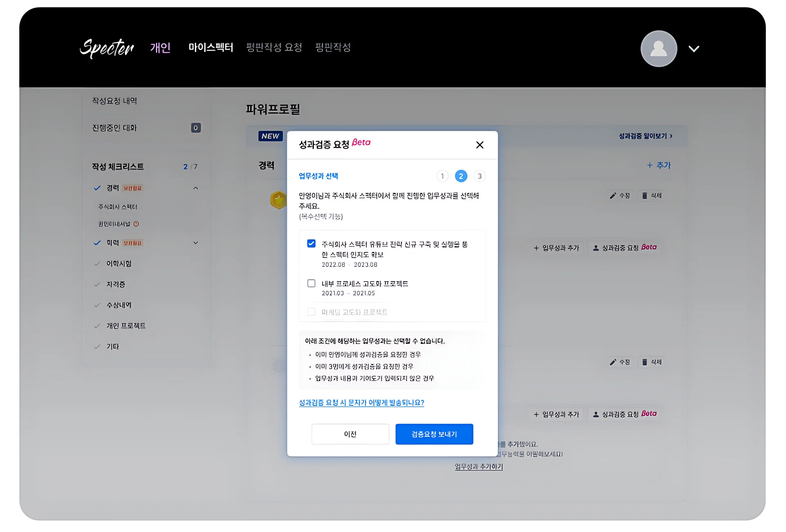The height and width of the screenshot is (532, 786).
Task: Check the 내부 프로세스 고도화 프로젝트 item
Action: pyautogui.click(x=311, y=283)
